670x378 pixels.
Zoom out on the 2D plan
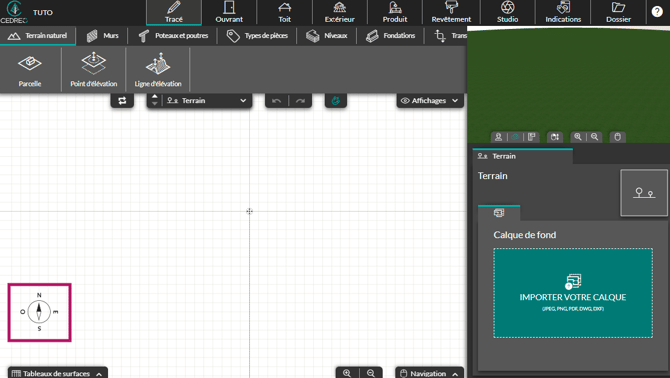point(371,373)
